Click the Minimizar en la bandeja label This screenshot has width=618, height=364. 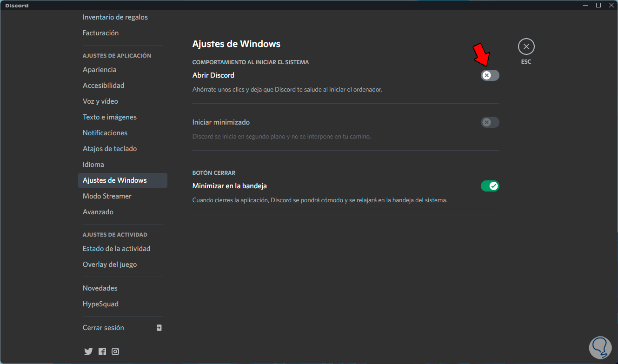click(230, 186)
